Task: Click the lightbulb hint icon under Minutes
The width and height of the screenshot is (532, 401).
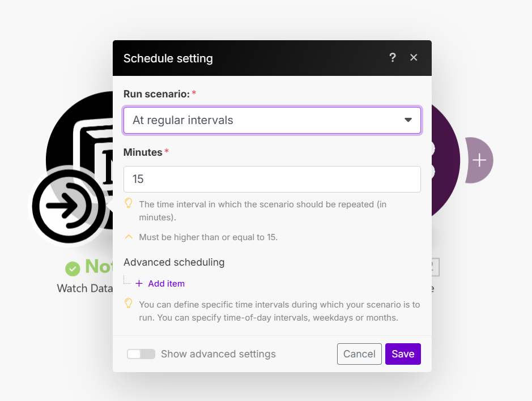Action: (129, 203)
